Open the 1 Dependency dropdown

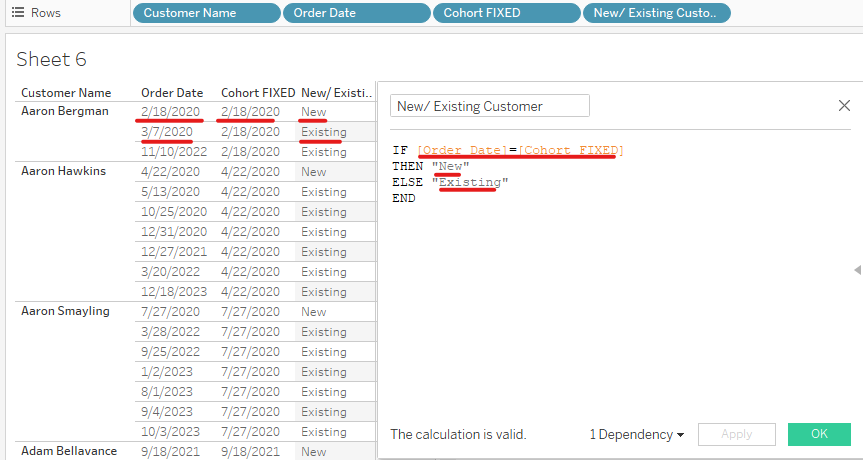click(x=637, y=434)
